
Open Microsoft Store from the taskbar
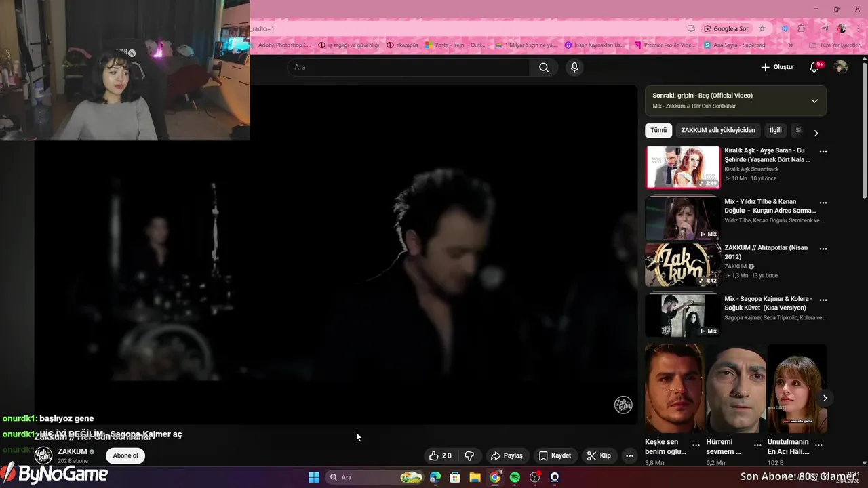[x=455, y=477]
